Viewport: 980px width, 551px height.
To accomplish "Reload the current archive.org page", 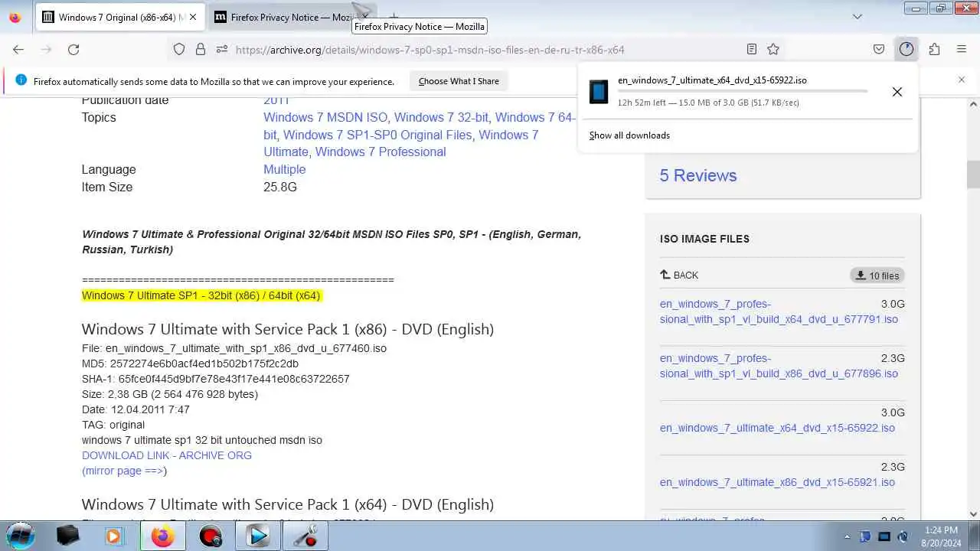I will tap(73, 49).
